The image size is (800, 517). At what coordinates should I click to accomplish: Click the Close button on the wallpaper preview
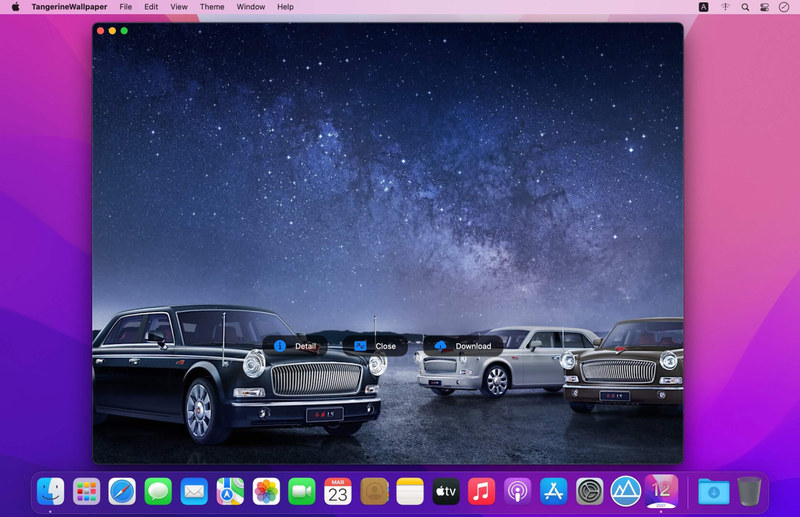pos(375,346)
